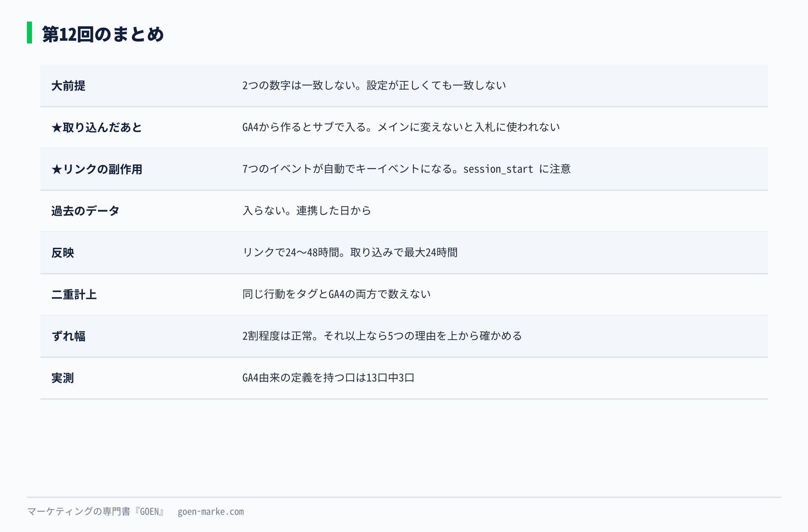Viewport: 808px width, 532px height.
Task: Select the row label ★取り込んだあと
Action: [97, 127]
